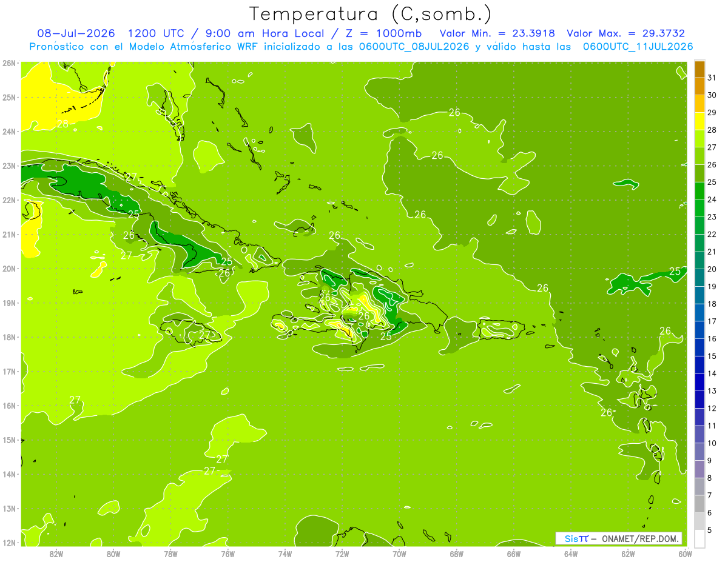This screenshot has width=728, height=562.
Task: Click the teal colorbar band between 19 and 20
Action: tap(699, 278)
